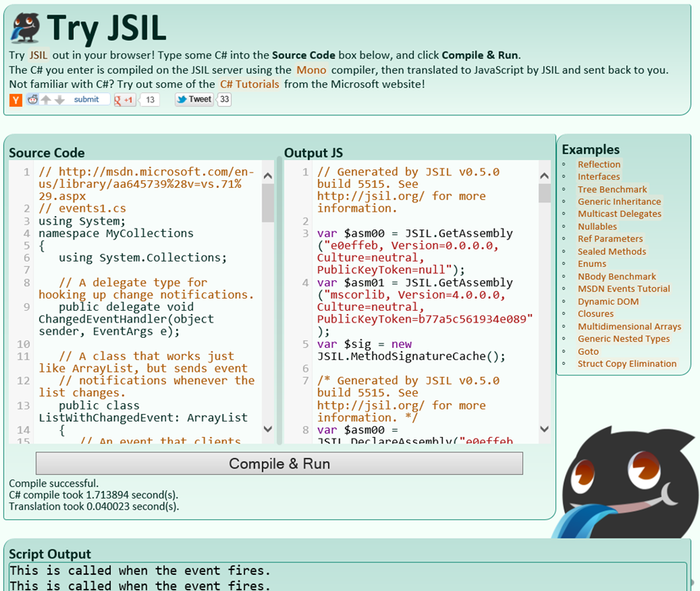Load the Goto example
The height and width of the screenshot is (591, 700).
pyautogui.click(x=588, y=352)
